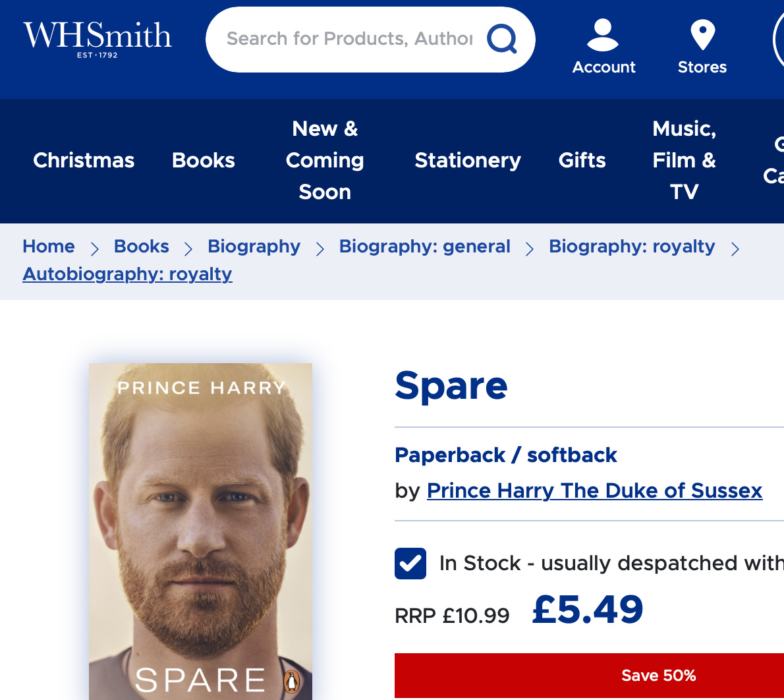Go to Biography: general breadcrumb
784x700 pixels.
pyautogui.click(x=424, y=247)
